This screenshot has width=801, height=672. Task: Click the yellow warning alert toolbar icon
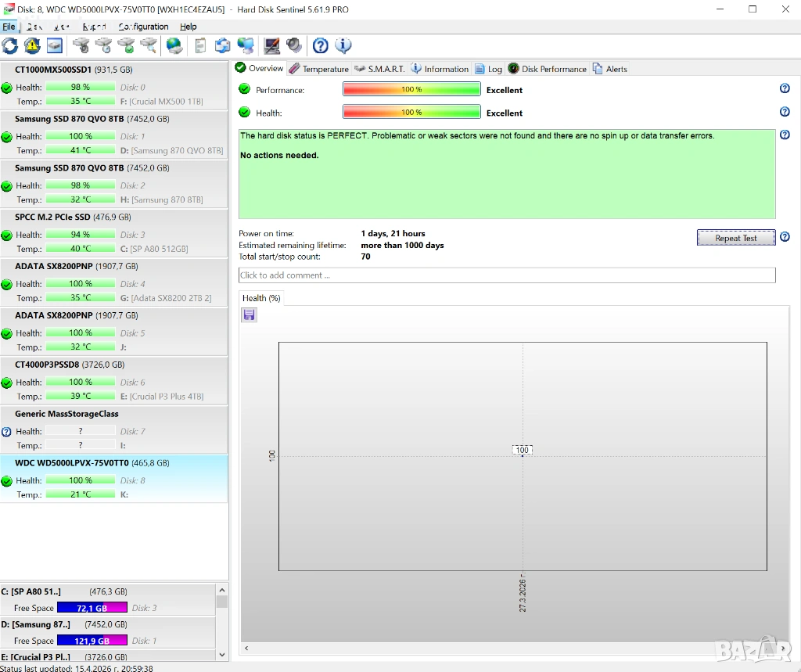[32, 45]
